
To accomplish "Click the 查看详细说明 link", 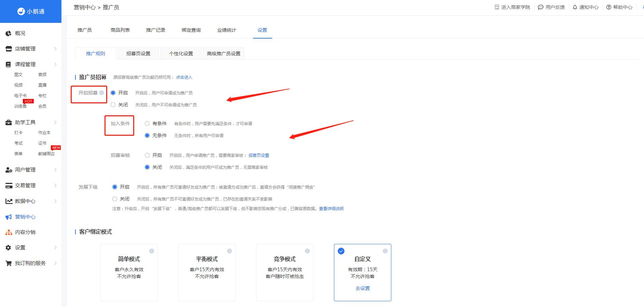I will 331,209.
